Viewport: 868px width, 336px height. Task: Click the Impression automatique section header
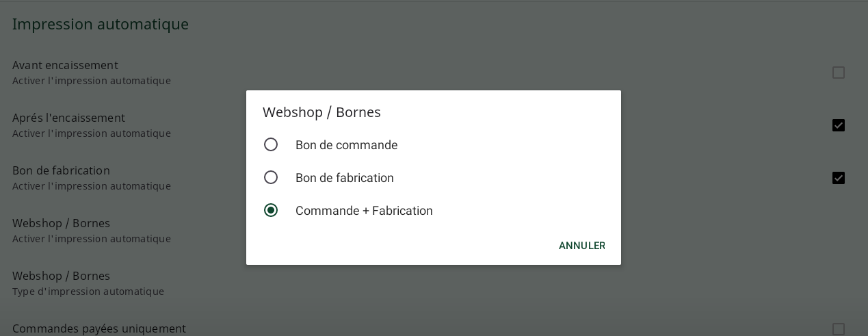pos(101,24)
